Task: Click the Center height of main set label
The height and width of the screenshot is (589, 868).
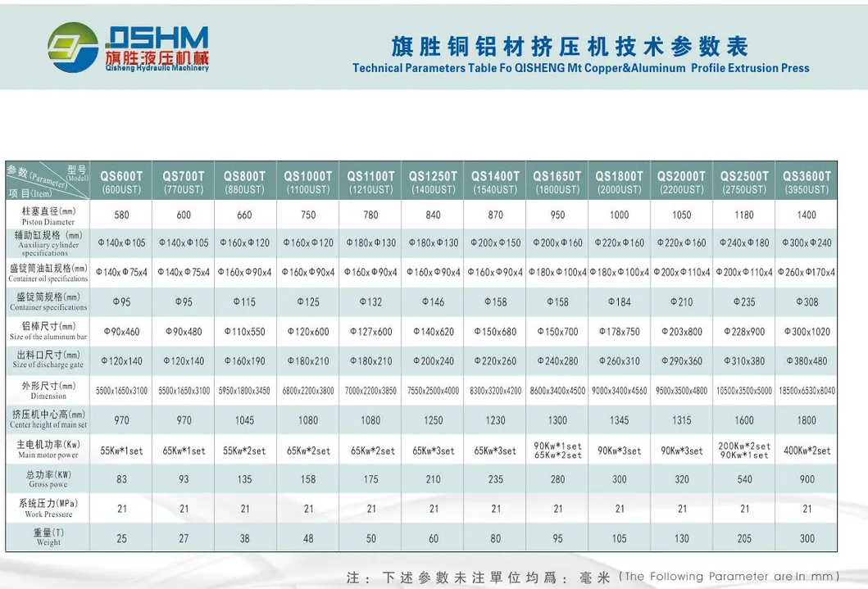Action: click(x=47, y=419)
